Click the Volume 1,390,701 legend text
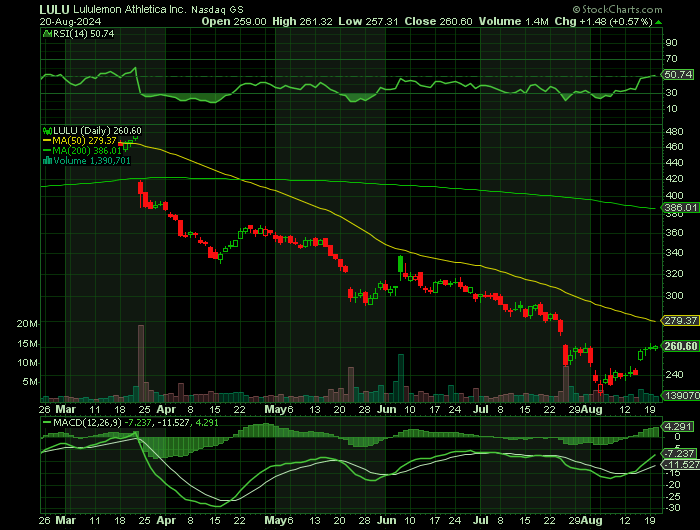The height and width of the screenshot is (530, 700). point(92,161)
